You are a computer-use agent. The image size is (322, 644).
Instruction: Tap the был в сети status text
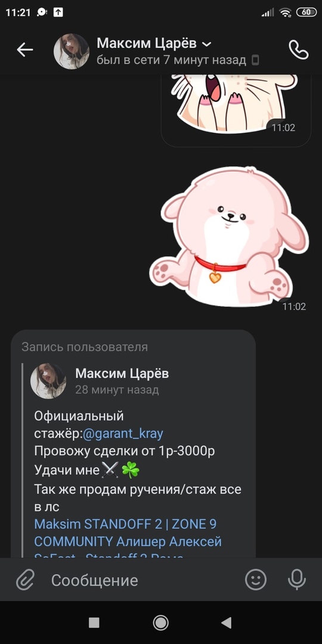pyautogui.click(x=171, y=60)
